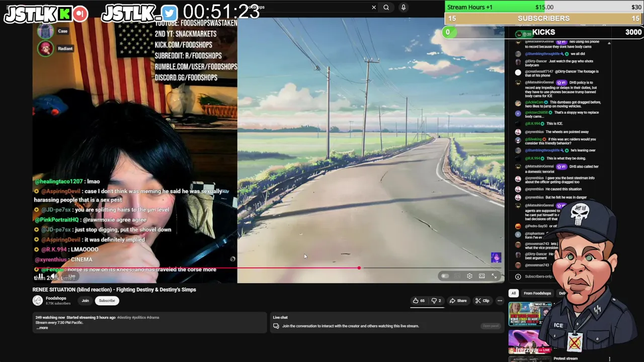644x362 pixels.
Task: Open menu for the Protest stream video
Action: click(x=609, y=359)
